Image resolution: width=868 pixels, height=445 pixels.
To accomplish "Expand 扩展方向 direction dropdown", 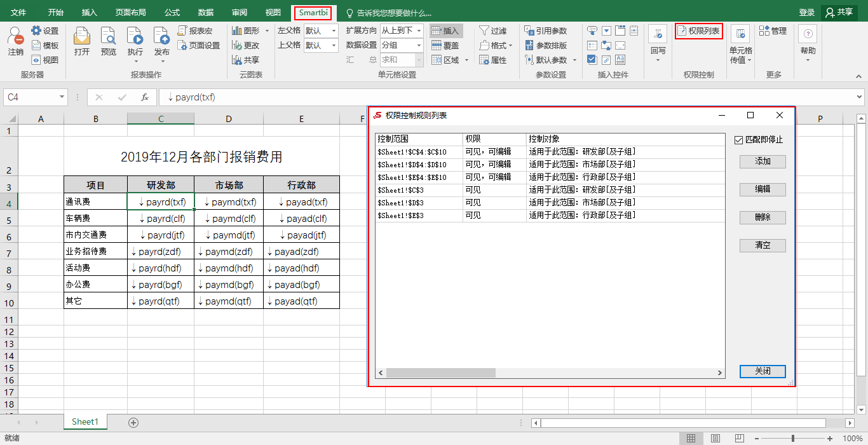I will coord(419,31).
